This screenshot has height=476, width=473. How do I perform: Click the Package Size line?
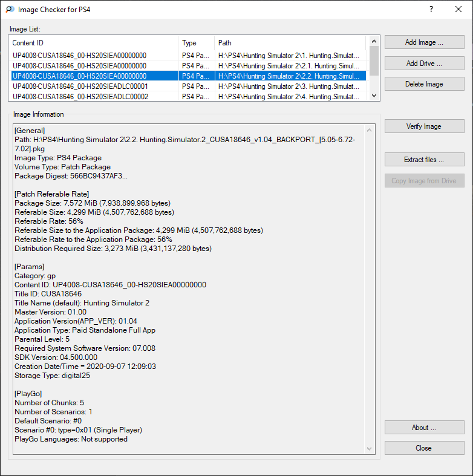pyautogui.click(x=93, y=203)
